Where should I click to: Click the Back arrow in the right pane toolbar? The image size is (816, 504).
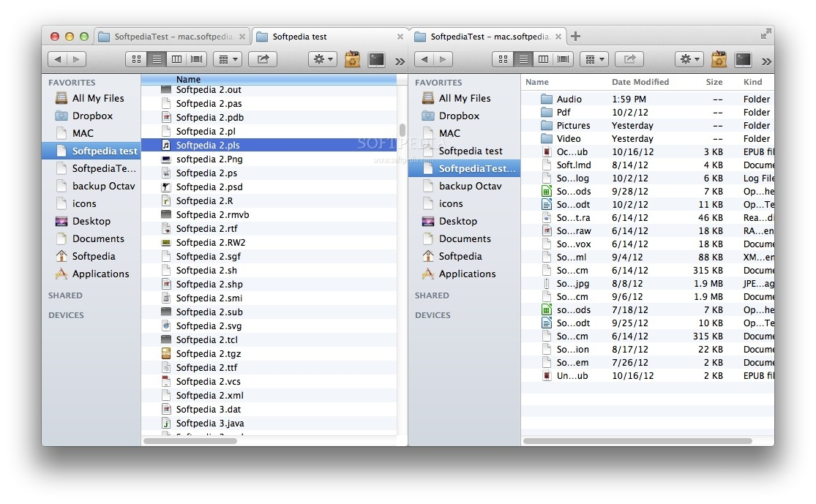click(x=424, y=59)
